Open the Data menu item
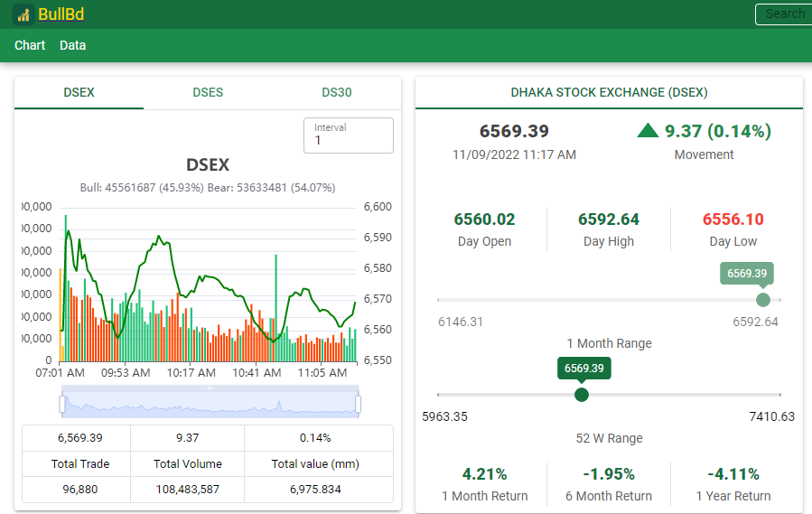 click(x=72, y=45)
